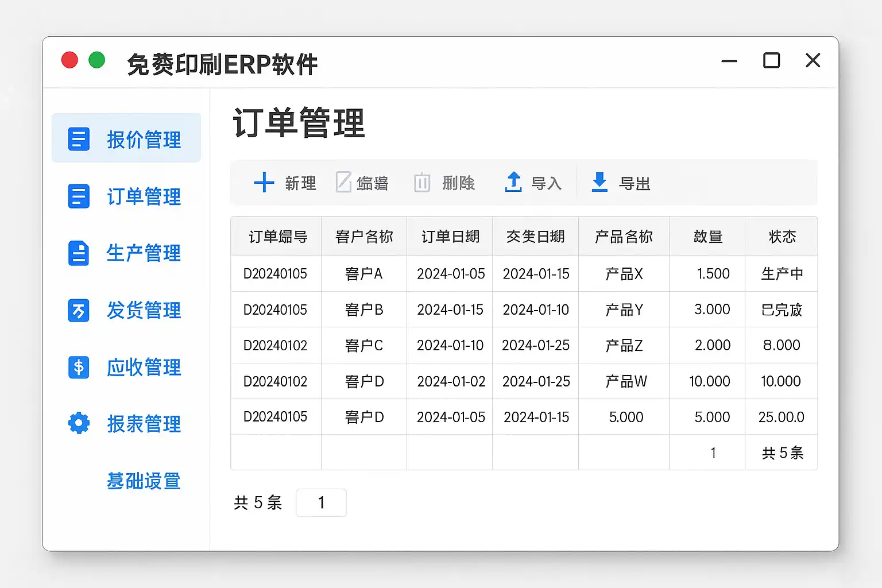The image size is (882, 588).
Task: Click the green dot in title bar
Action: click(x=97, y=60)
